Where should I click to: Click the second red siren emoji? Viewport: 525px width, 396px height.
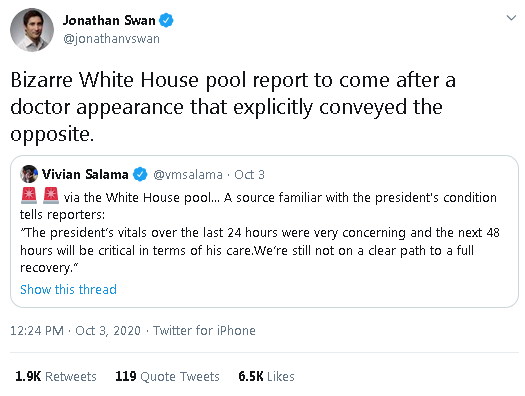[51, 195]
